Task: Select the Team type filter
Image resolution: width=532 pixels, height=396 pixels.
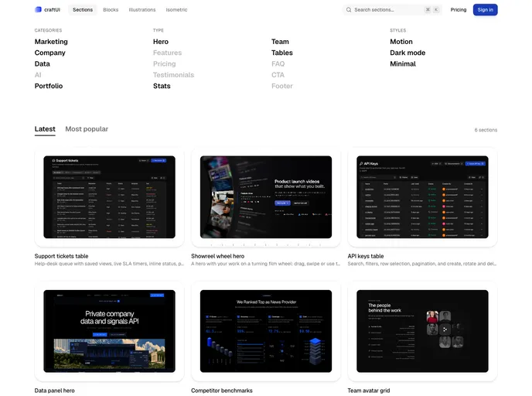Action: coord(280,42)
